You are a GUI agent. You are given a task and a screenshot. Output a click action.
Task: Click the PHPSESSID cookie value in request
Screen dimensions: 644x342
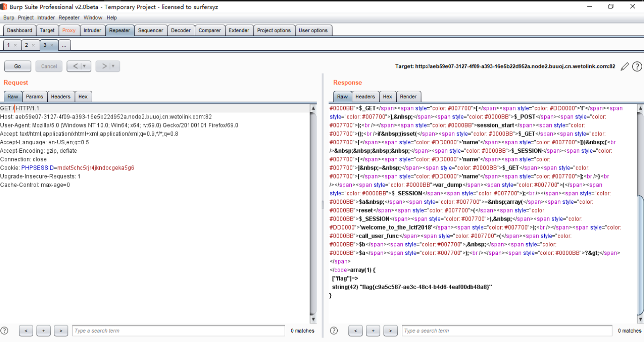click(x=96, y=168)
